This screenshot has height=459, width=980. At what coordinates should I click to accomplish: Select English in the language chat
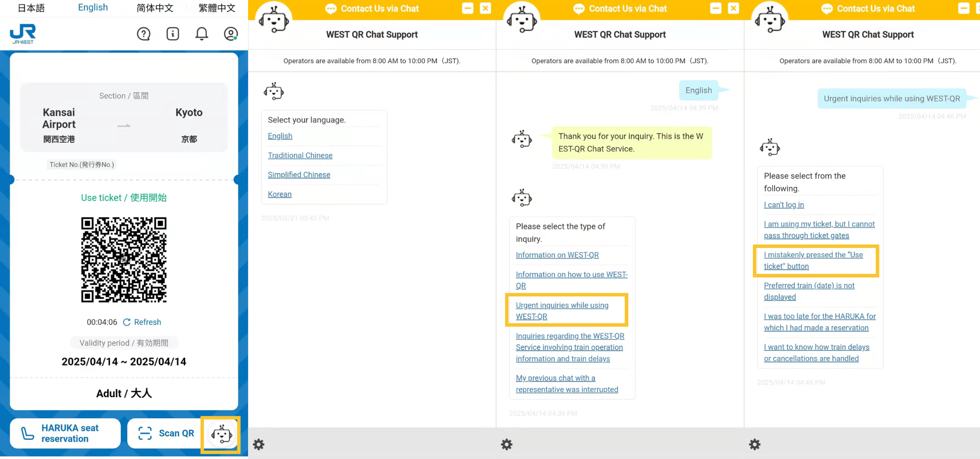pos(280,136)
